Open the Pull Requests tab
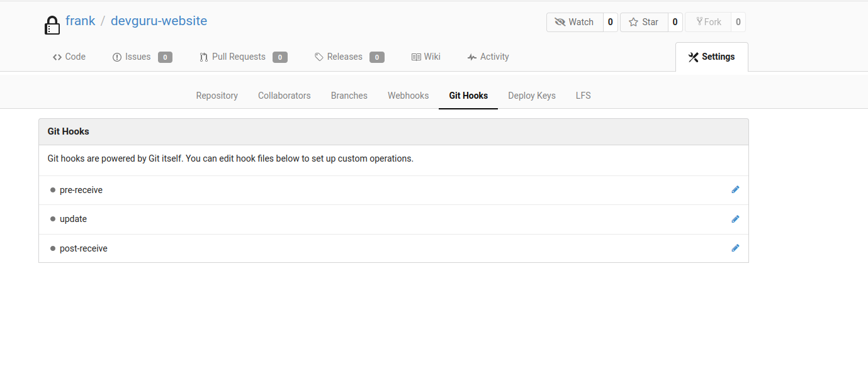 coord(238,57)
